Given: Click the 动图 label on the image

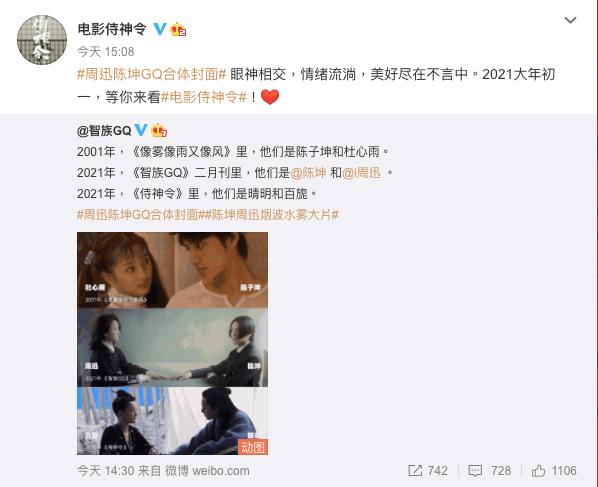Looking at the screenshot, I should click(x=253, y=447).
